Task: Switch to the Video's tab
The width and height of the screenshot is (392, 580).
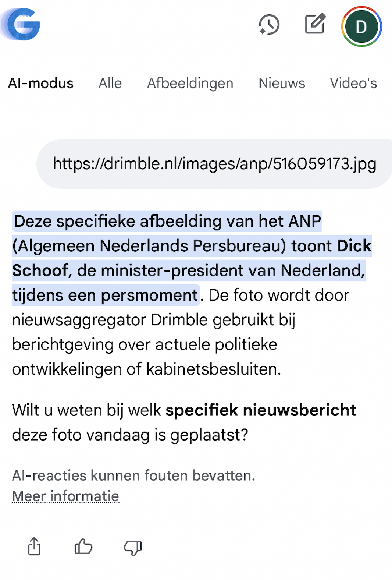Action: point(353,84)
